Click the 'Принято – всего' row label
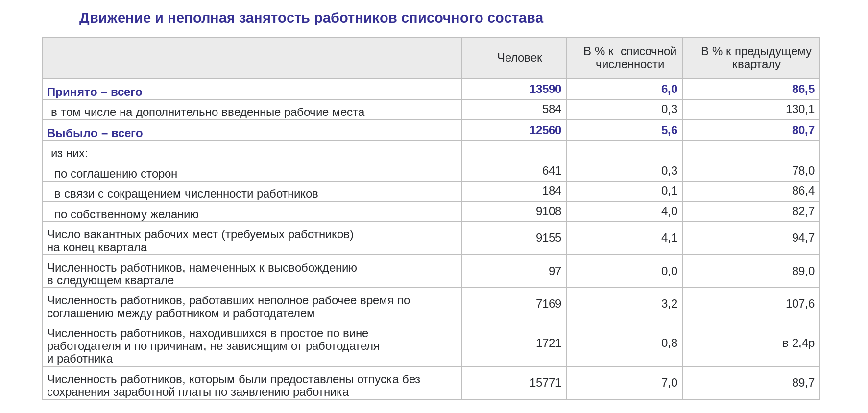The height and width of the screenshot is (413, 868). tap(95, 92)
